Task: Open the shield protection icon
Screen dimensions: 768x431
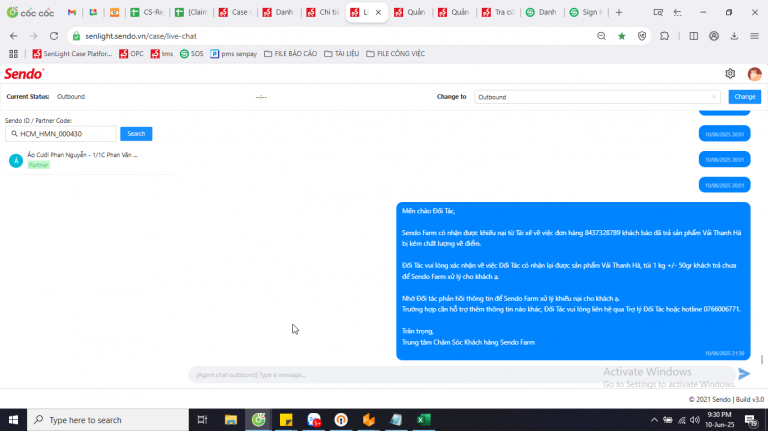Action: click(642, 36)
